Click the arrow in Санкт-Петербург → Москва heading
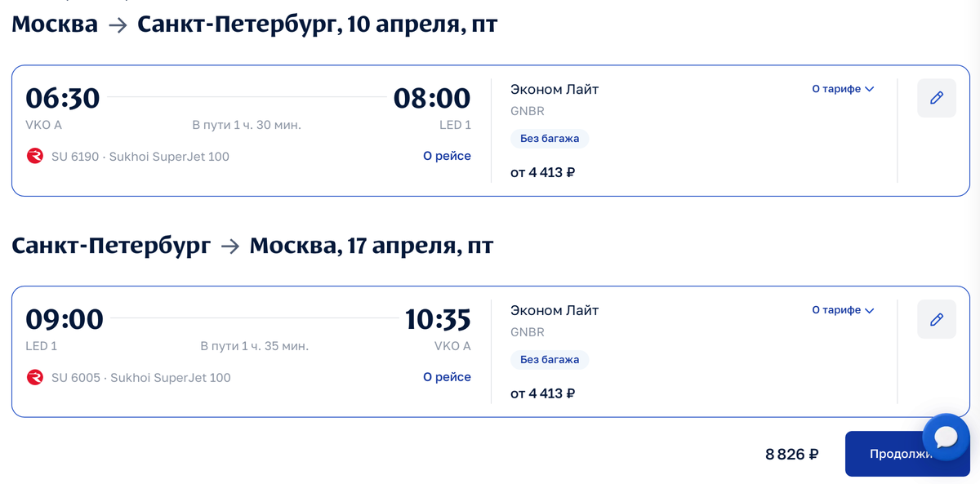This screenshot has height=484, width=980. pos(230,246)
